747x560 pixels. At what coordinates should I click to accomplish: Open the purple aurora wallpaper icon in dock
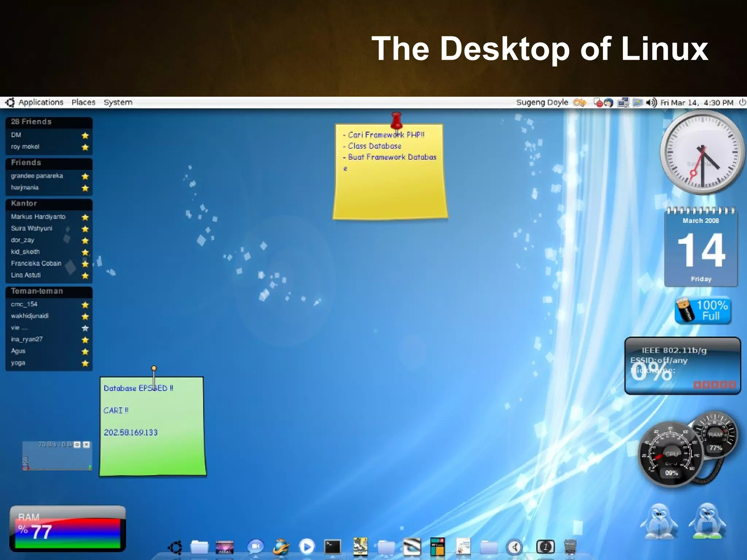click(225, 547)
